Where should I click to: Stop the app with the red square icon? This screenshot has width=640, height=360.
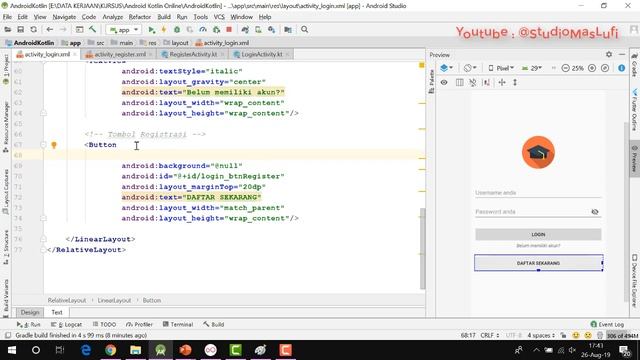229,29
